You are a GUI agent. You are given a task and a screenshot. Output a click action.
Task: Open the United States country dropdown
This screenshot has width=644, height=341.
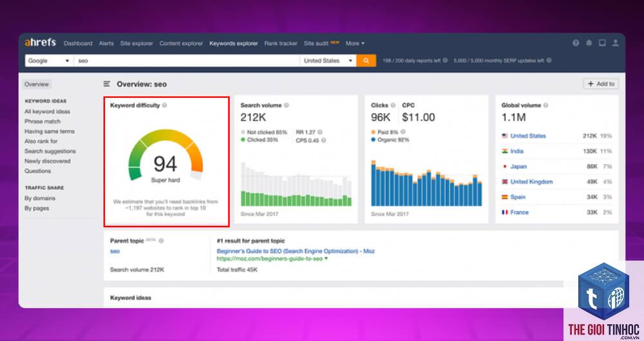click(328, 60)
